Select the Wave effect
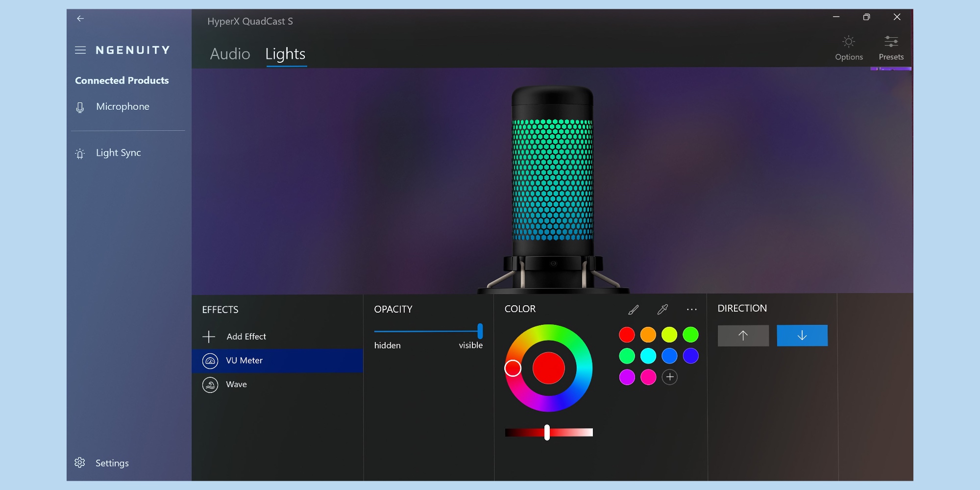The height and width of the screenshot is (490, 980). [277, 385]
